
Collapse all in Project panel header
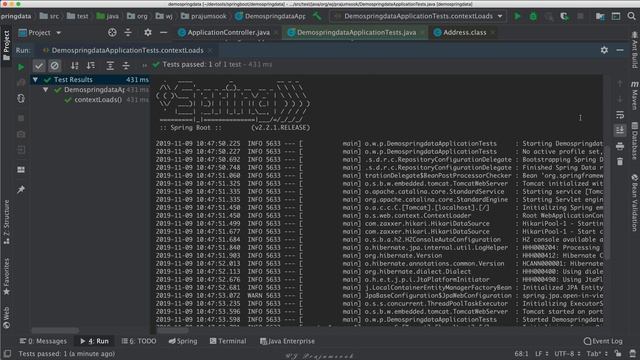(128, 33)
